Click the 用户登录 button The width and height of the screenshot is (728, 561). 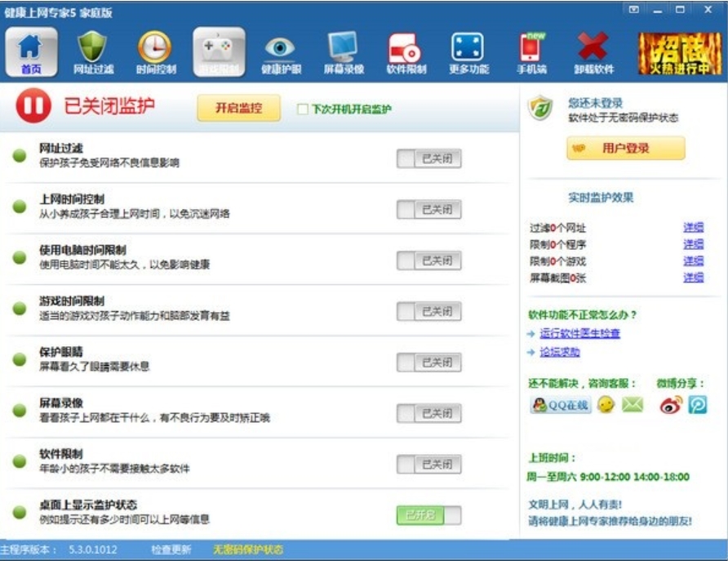[626, 148]
